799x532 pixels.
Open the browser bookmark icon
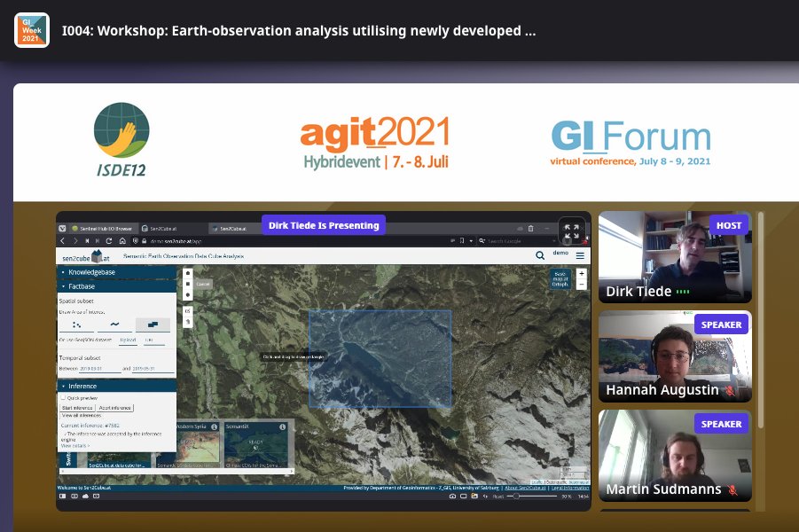(462, 240)
